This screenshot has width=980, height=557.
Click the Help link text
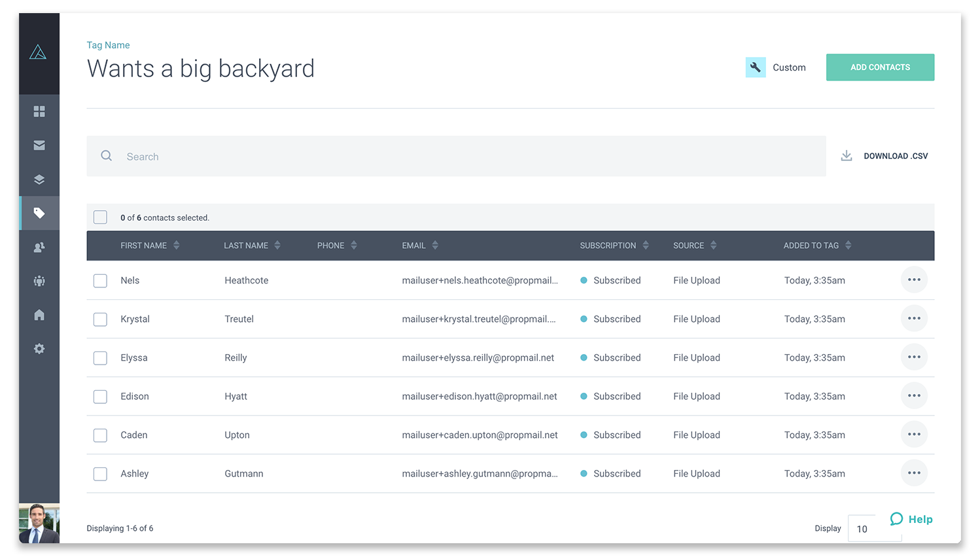[x=920, y=519]
